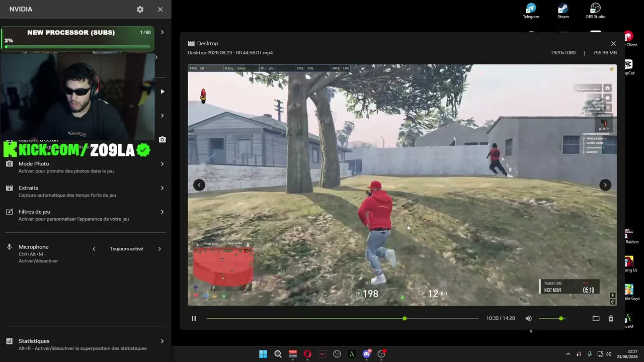Open Voicemeeter from the taskbar

tap(293, 354)
